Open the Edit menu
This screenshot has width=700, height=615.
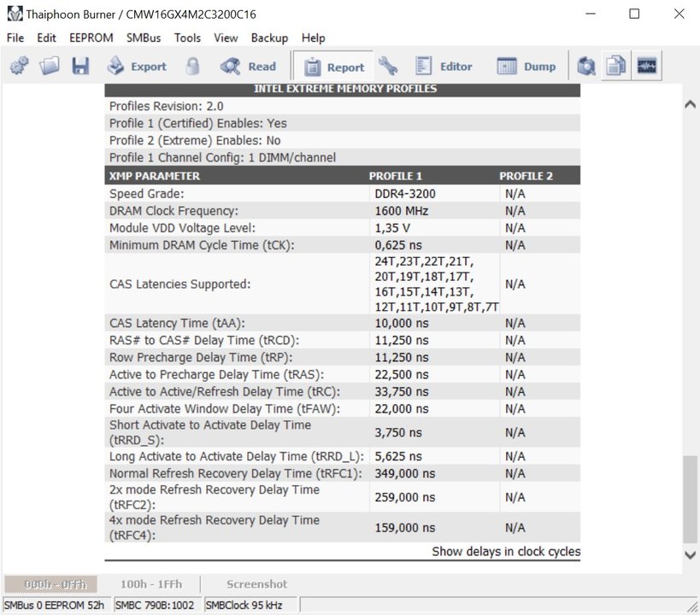pos(46,38)
